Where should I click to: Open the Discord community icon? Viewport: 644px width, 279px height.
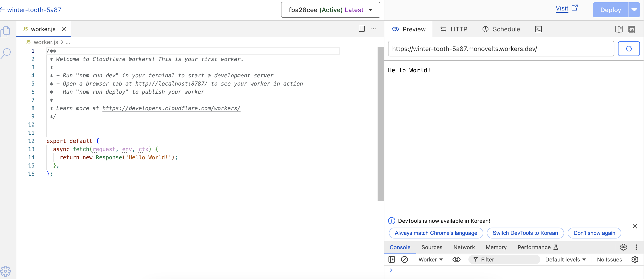click(631, 29)
